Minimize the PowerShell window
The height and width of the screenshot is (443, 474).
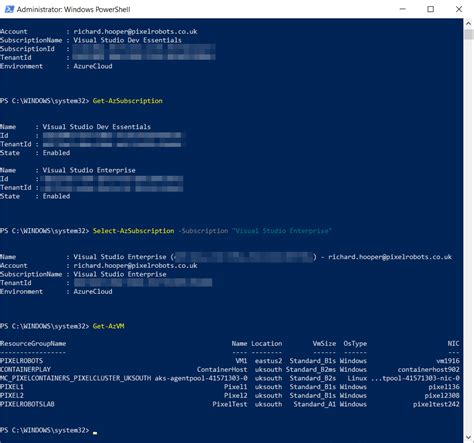(402, 9)
